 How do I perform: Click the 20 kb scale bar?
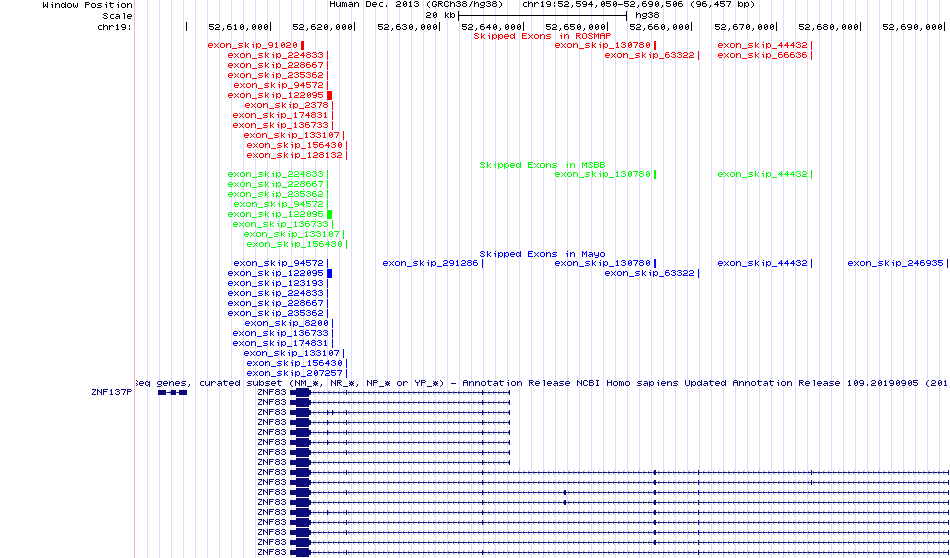(542, 16)
